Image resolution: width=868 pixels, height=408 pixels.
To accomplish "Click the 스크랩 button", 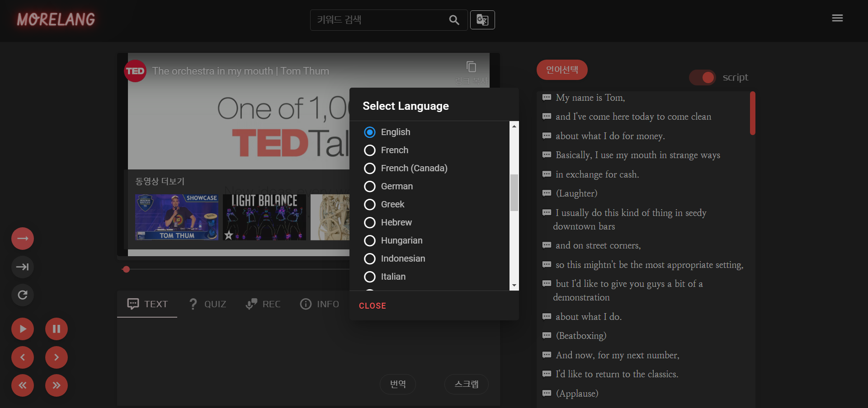I will click(467, 384).
